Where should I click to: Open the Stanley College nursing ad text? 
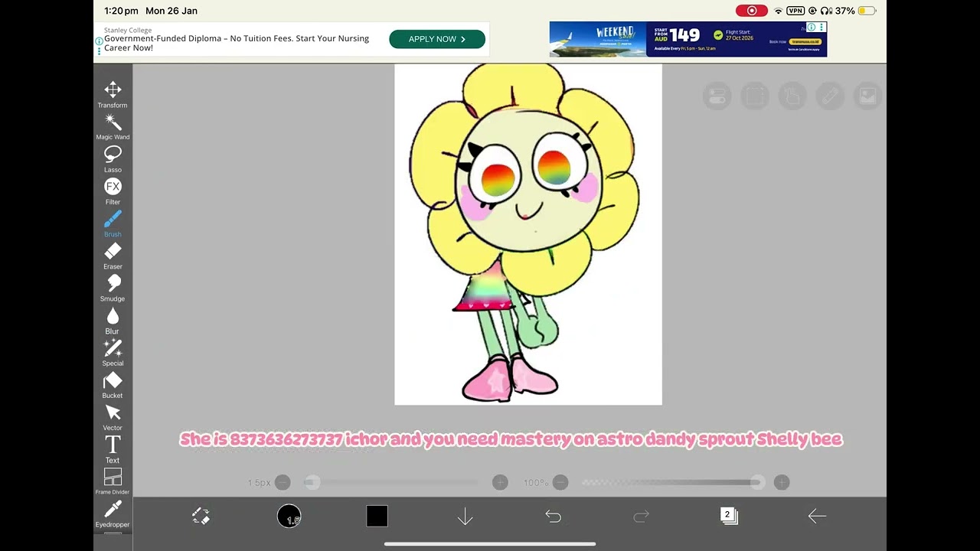tap(237, 43)
